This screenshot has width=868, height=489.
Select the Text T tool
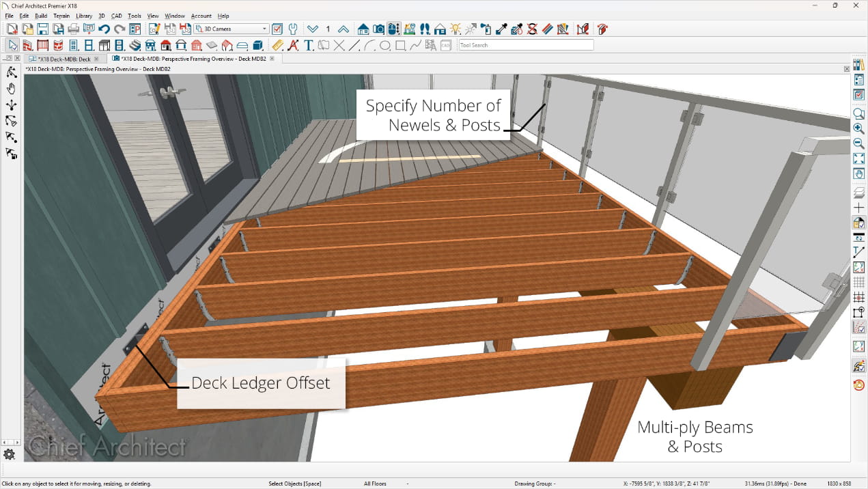309,45
